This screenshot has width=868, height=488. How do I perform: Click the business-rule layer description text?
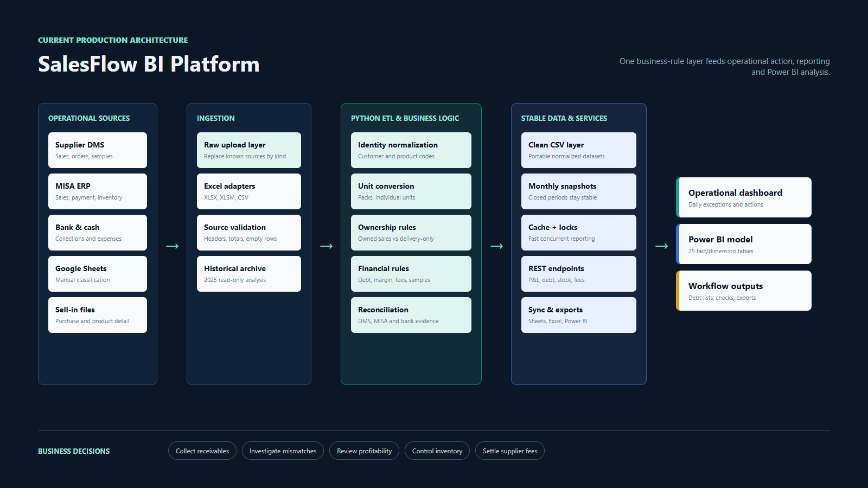tap(725, 67)
